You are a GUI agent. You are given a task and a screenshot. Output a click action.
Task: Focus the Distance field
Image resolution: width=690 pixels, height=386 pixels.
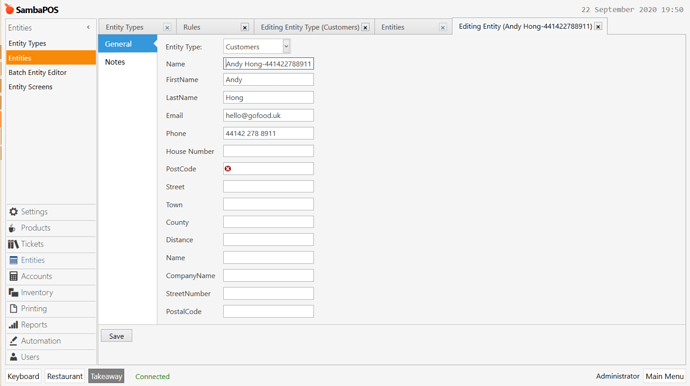[x=268, y=239]
